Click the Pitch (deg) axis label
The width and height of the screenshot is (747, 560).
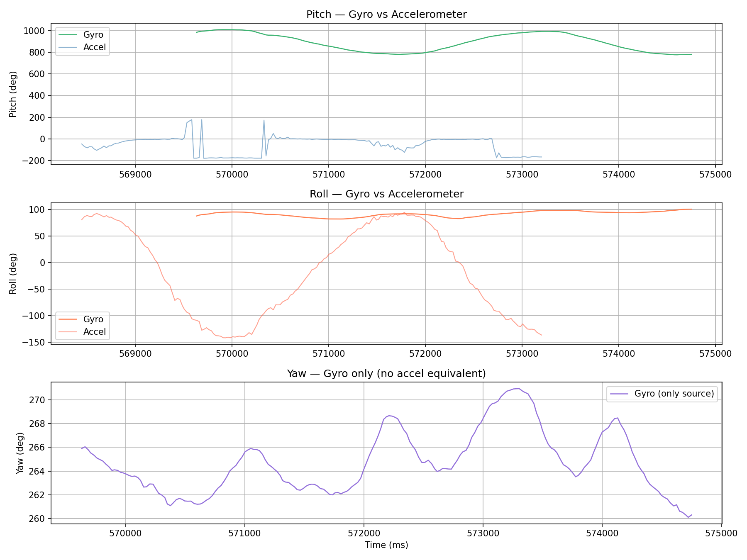tap(14, 95)
